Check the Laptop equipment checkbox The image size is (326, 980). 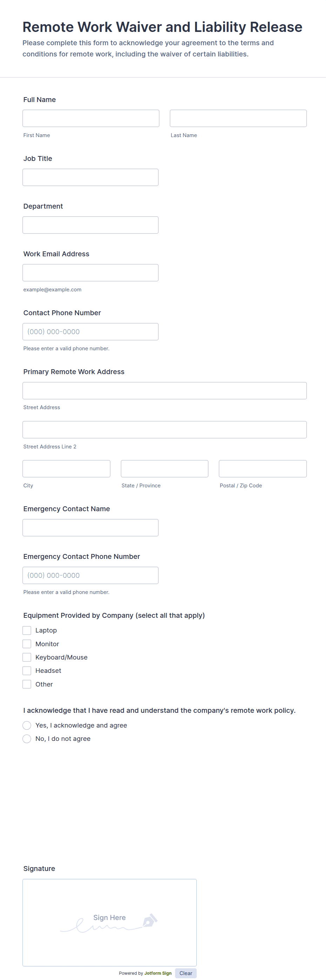pyautogui.click(x=27, y=630)
